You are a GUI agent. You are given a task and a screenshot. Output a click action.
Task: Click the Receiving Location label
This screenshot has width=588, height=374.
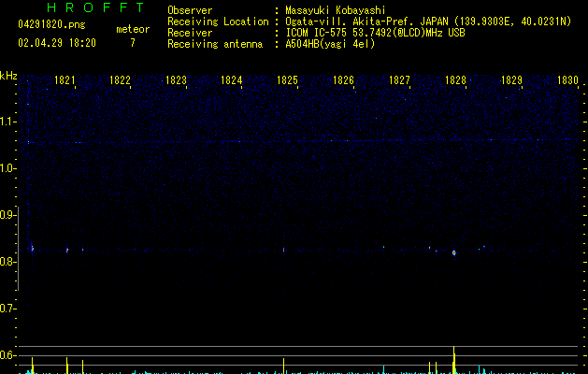pyautogui.click(x=218, y=22)
